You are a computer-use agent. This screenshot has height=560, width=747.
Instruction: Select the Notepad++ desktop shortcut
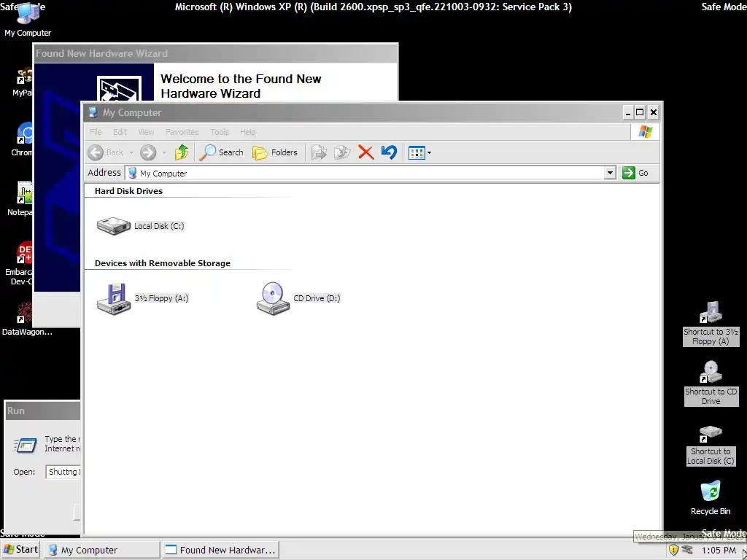coord(20,199)
